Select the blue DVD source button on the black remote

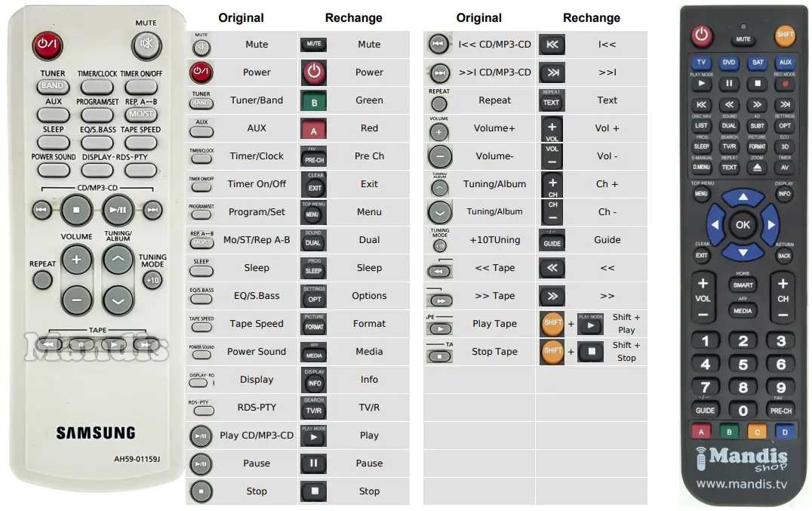tap(729, 63)
